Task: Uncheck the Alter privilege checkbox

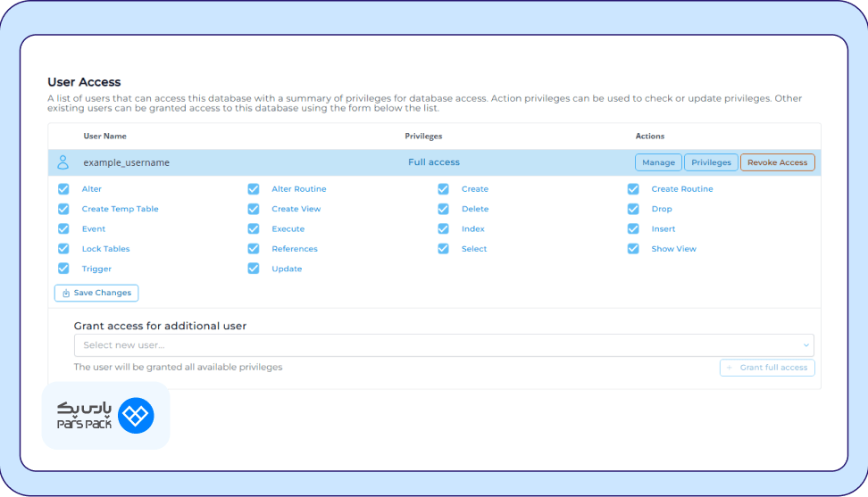Action: point(63,189)
